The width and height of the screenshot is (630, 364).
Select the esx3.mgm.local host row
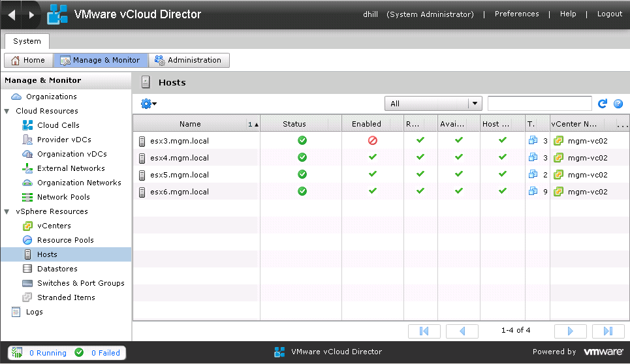(x=381, y=140)
